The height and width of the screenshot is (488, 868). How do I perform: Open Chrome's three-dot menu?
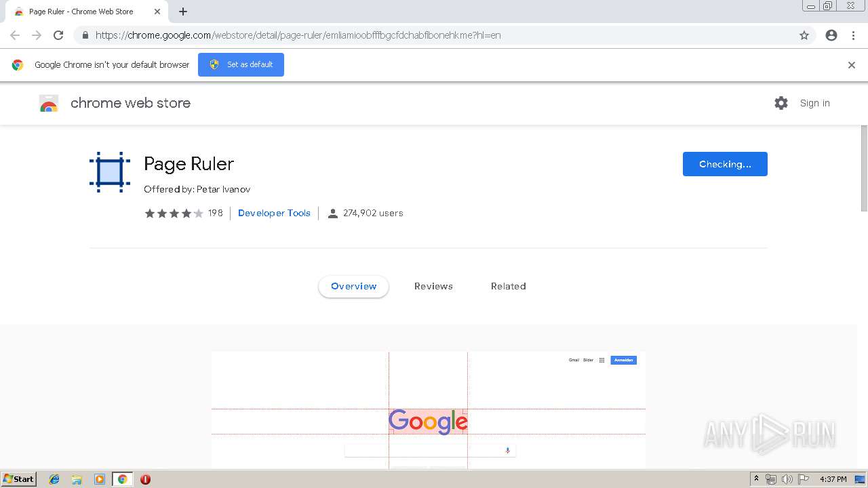[853, 35]
